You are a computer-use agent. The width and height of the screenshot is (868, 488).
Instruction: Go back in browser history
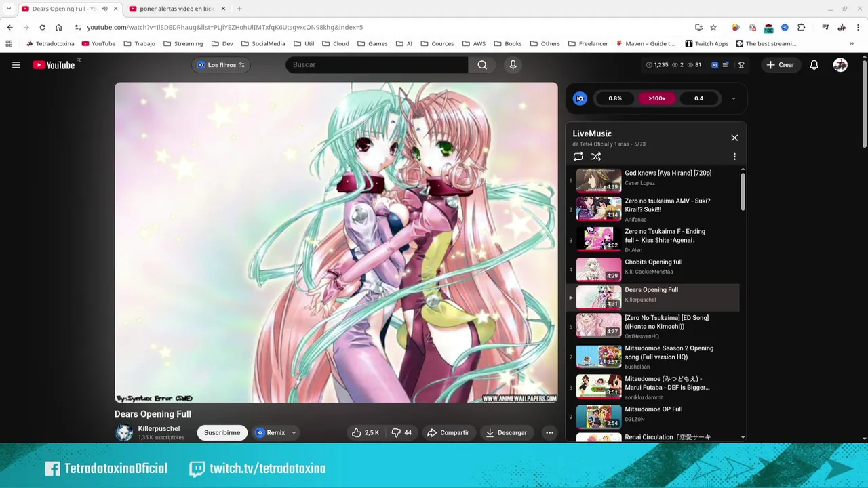[x=9, y=27]
